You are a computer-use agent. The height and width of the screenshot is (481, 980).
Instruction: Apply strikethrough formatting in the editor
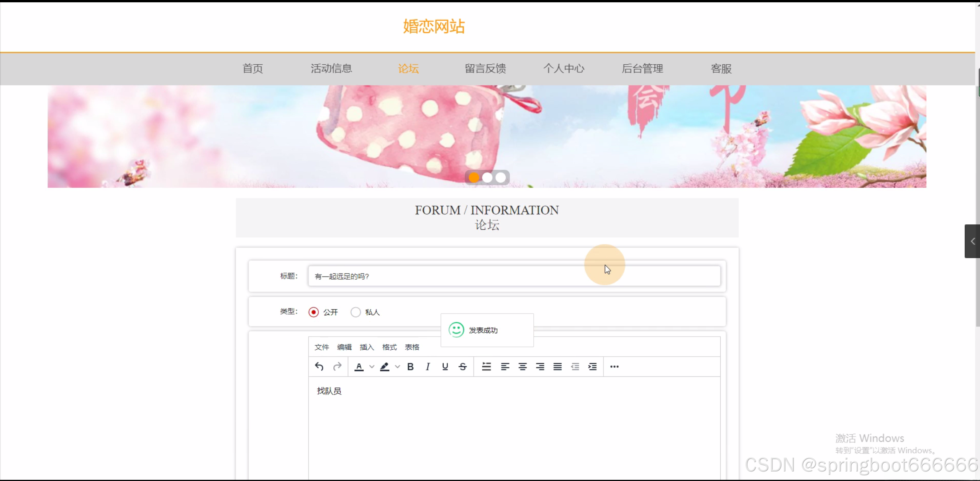pos(462,366)
